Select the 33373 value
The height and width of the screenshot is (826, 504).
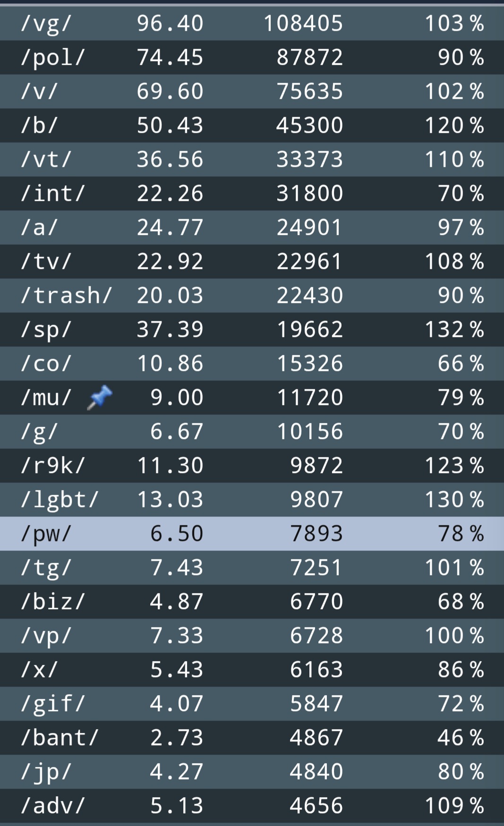point(310,160)
